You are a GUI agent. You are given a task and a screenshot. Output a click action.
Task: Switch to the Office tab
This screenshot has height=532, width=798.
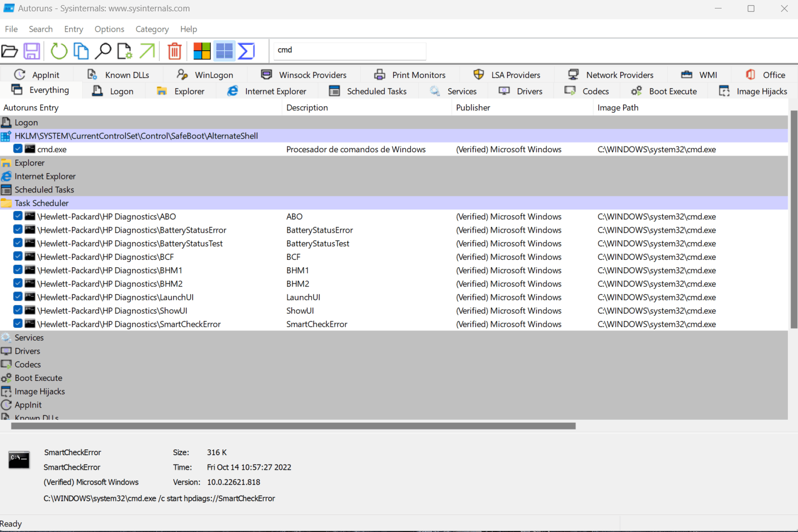(x=765, y=75)
